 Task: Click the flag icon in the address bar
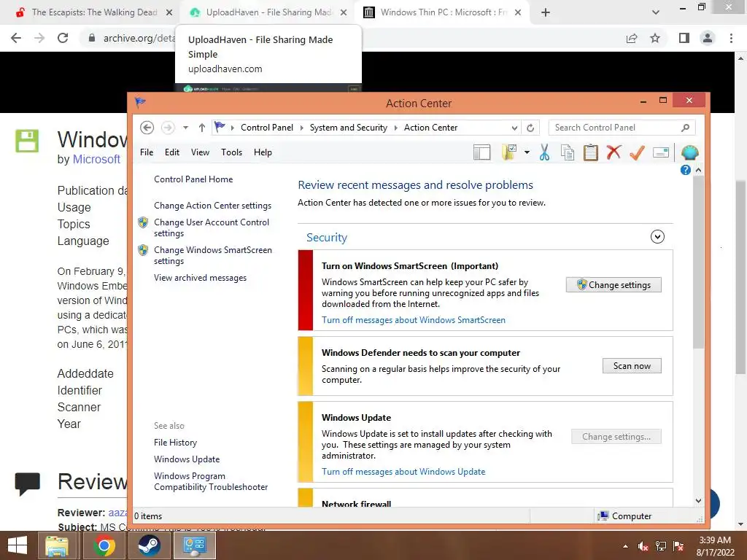(219, 127)
